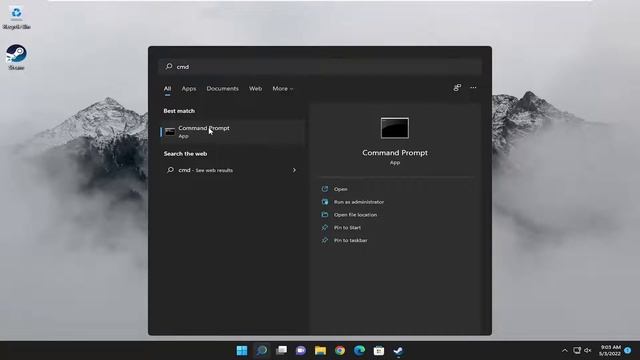Expand web results chevron arrow
This screenshot has width=640, height=360.
pyautogui.click(x=294, y=170)
